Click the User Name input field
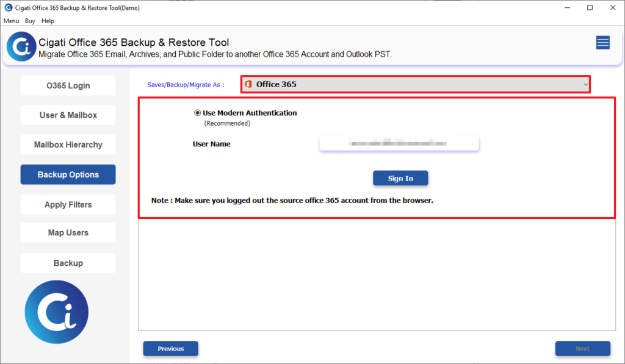Image resolution: width=625 pixels, height=364 pixels. [399, 143]
